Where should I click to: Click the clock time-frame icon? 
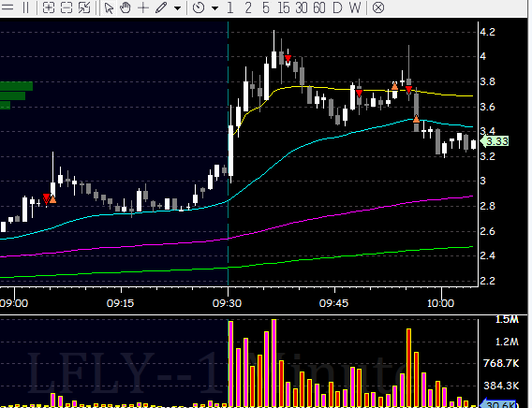click(x=199, y=7)
